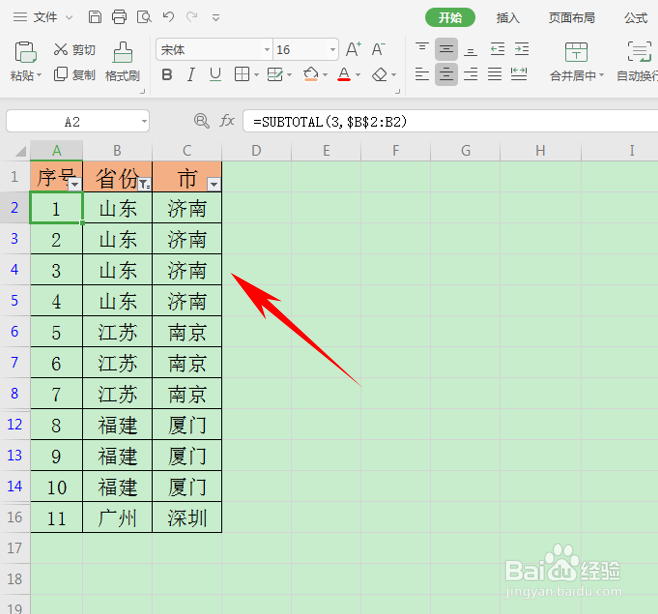The image size is (658, 614).
Task: Expand quick access toolbar customize arrow
Action: [x=216, y=18]
